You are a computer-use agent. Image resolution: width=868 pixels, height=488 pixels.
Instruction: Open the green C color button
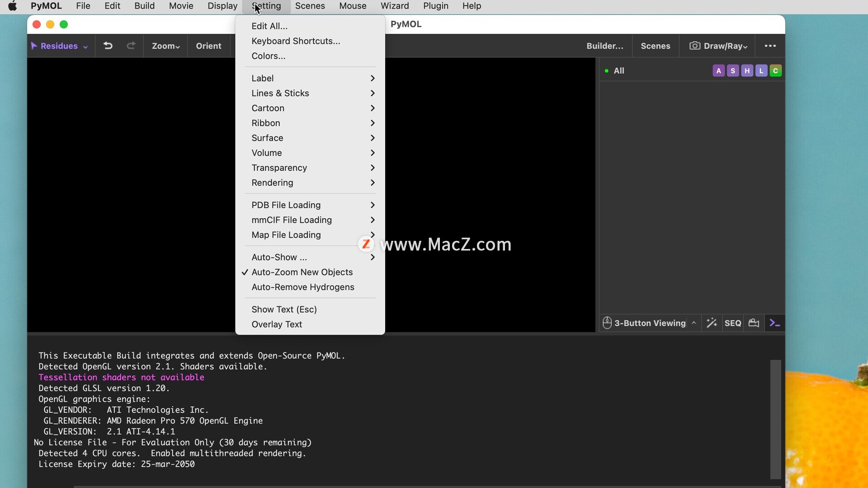pyautogui.click(x=776, y=71)
